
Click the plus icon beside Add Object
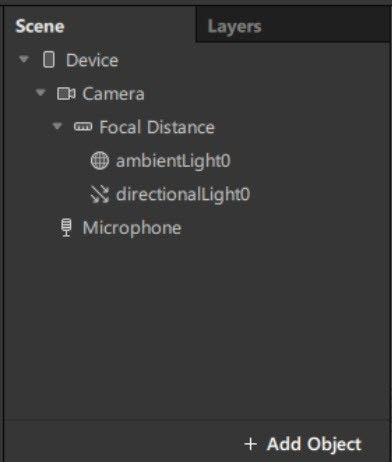pyautogui.click(x=251, y=444)
